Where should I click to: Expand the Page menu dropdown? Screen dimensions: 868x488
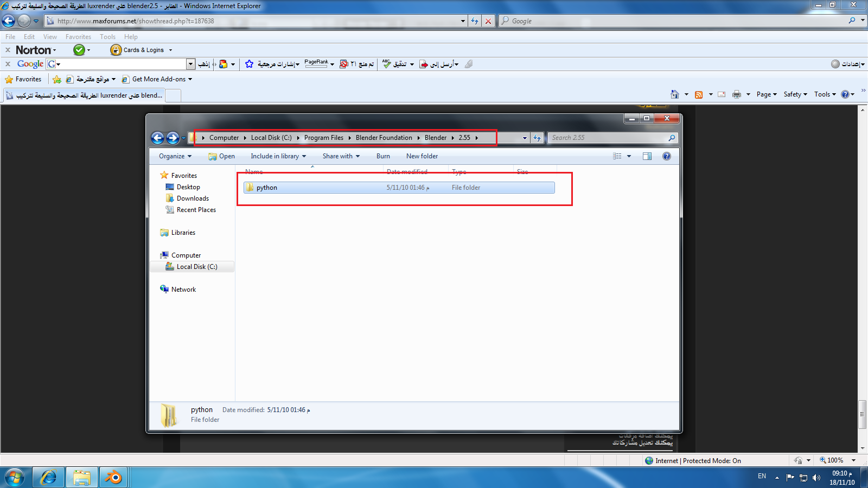pos(767,94)
